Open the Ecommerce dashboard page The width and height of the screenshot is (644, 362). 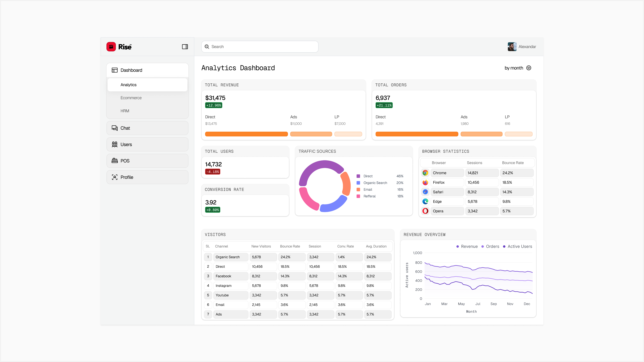(x=131, y=98)
